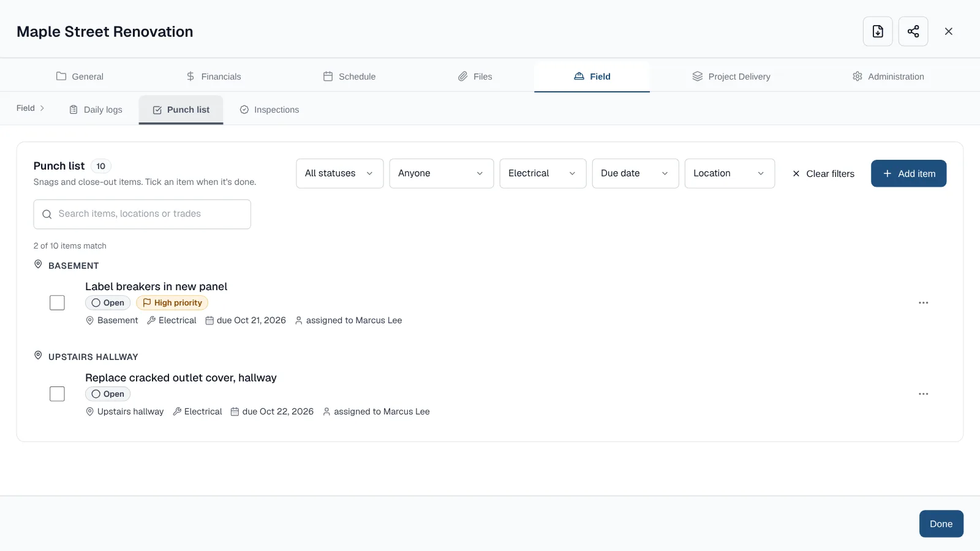
Task: Open the Schedule tab
Action: [x=349, y=77]
